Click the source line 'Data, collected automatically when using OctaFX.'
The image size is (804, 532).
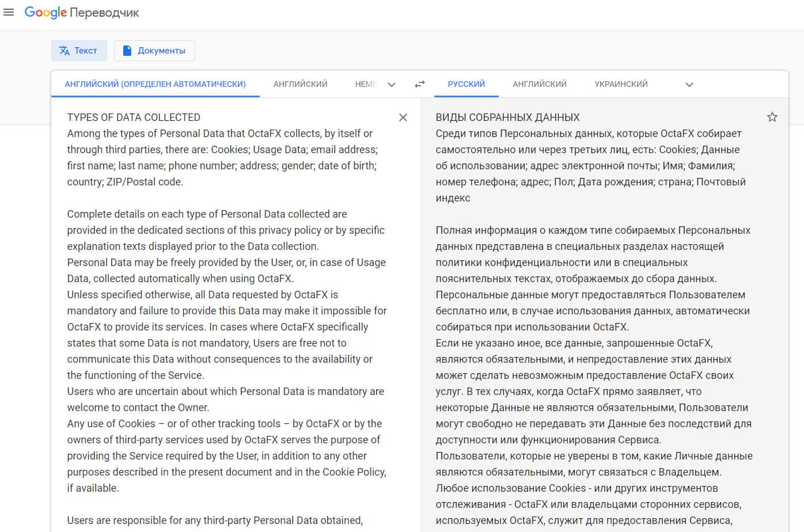click(180, 279)
